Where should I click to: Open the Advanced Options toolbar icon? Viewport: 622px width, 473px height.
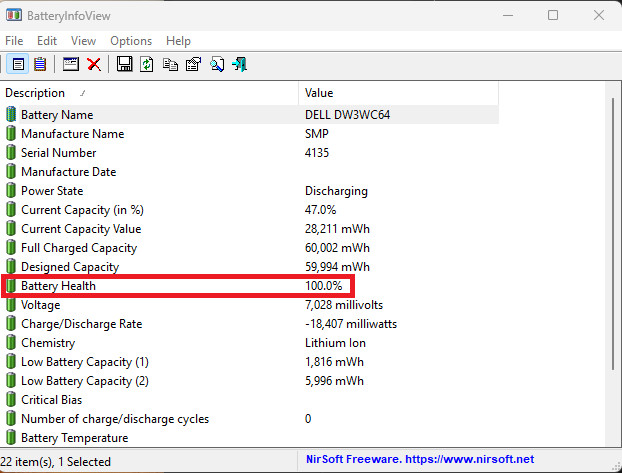(71, 64)
